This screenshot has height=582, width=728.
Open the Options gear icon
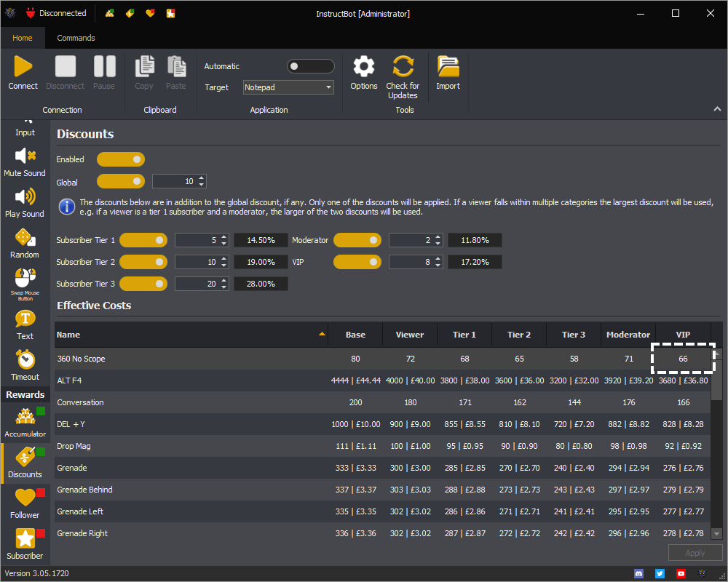364,66
